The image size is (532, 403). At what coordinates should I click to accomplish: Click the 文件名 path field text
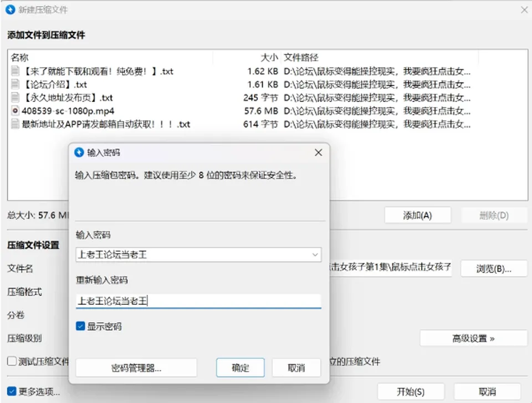390,267
